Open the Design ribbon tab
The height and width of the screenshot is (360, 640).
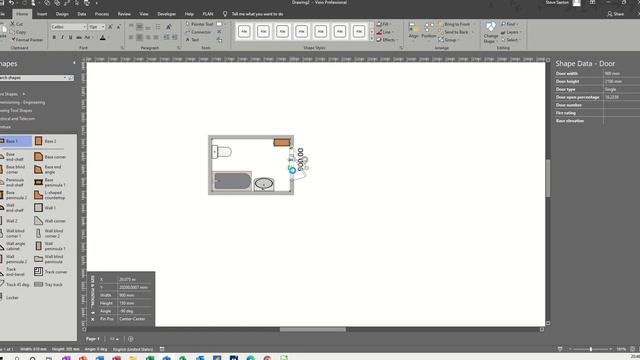click(62, 14)
